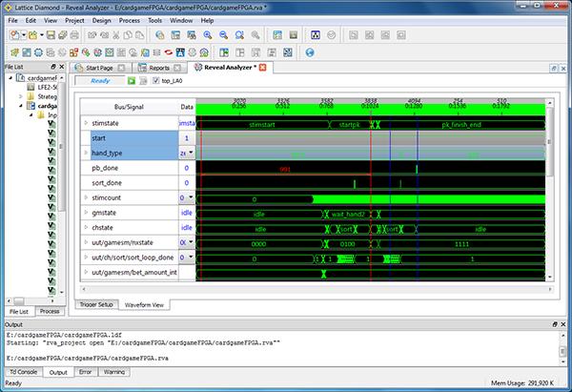Expand the stimcount bus signal

tap(87, 198)
